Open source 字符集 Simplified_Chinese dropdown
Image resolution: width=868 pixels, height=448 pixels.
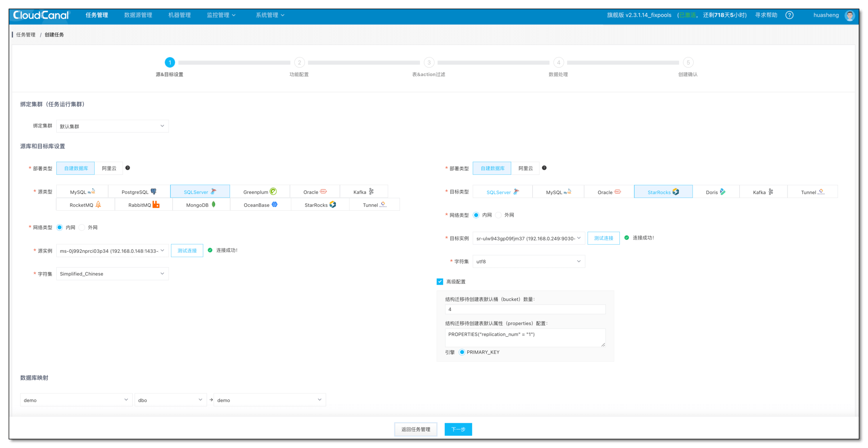pos(112,274)
